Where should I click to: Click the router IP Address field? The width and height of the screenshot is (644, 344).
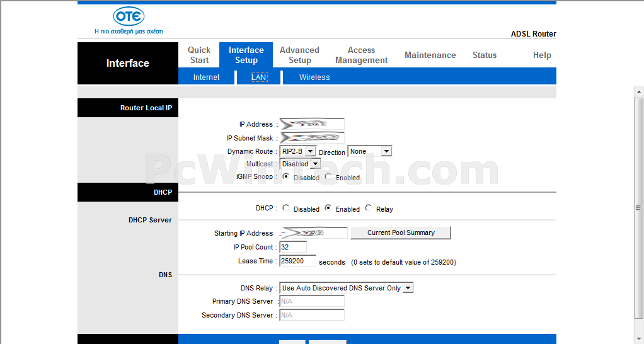[x=312, y=124]
